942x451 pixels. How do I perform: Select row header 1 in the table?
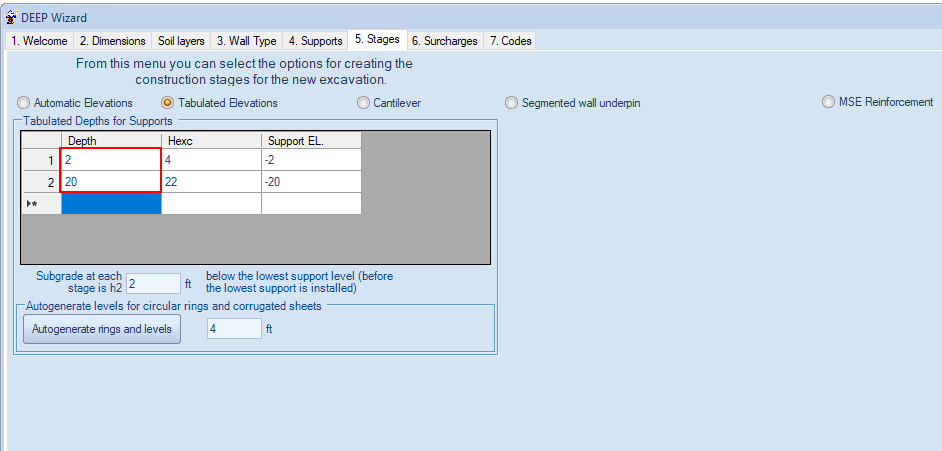coord(41,160)
